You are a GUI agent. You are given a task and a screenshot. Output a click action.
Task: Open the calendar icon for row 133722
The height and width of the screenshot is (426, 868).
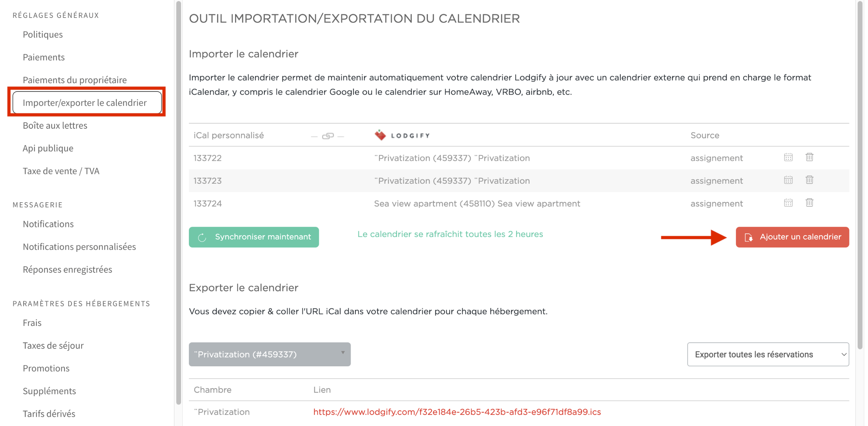point(788,157)
